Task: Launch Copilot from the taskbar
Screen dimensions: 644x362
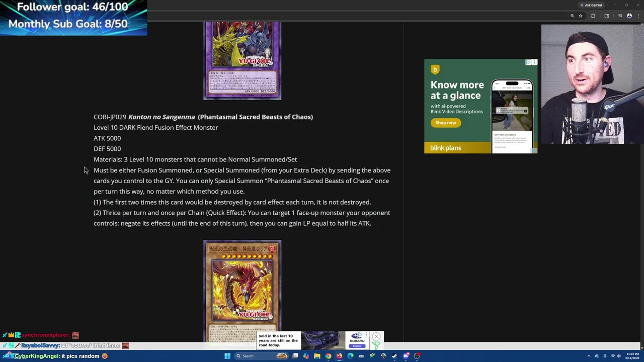Action: [306, 356]
